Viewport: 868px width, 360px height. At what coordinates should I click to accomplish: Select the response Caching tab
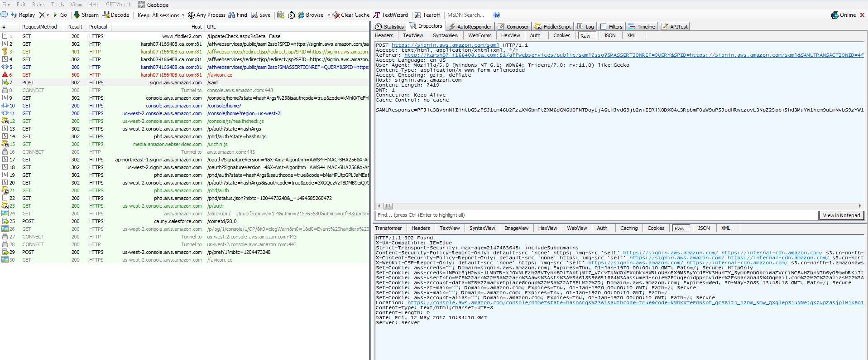click(x=629, y=228)
